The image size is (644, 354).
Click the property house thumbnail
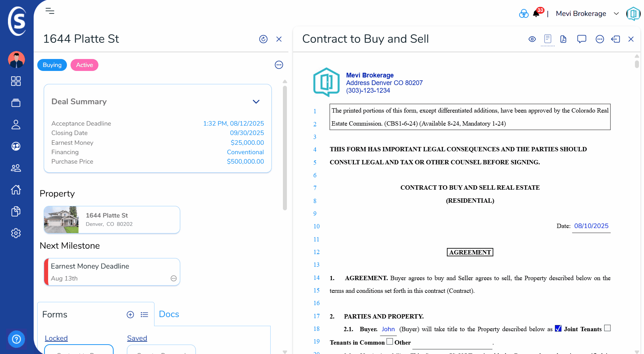coord(61,220)
